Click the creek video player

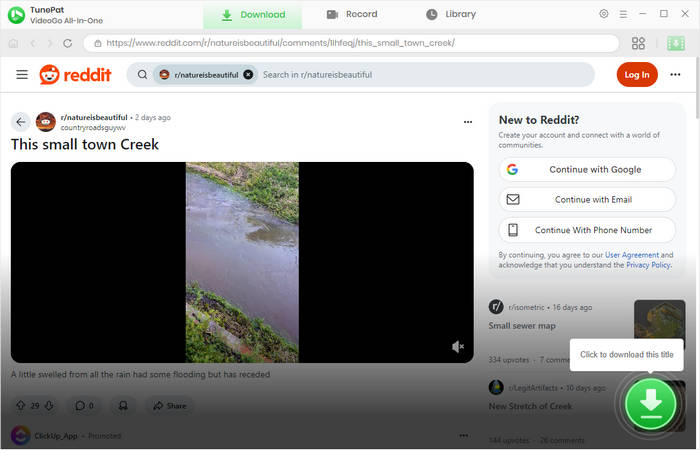(x=242, y=262)
